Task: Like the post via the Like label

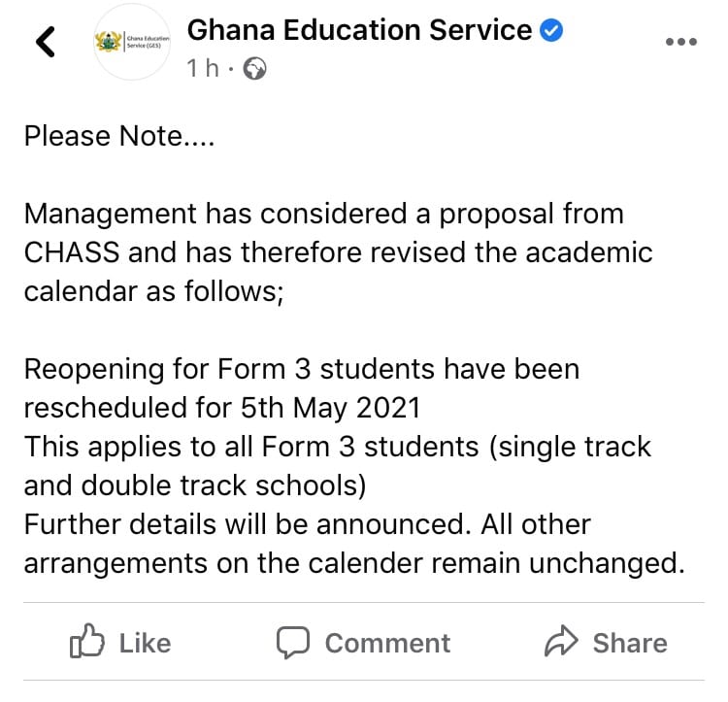Action: (146, 644)
